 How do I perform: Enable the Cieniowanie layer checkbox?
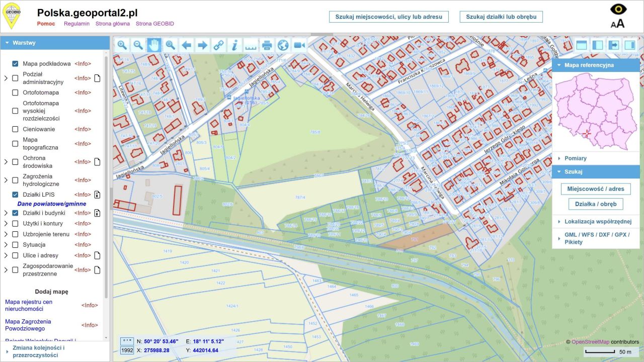15,129
